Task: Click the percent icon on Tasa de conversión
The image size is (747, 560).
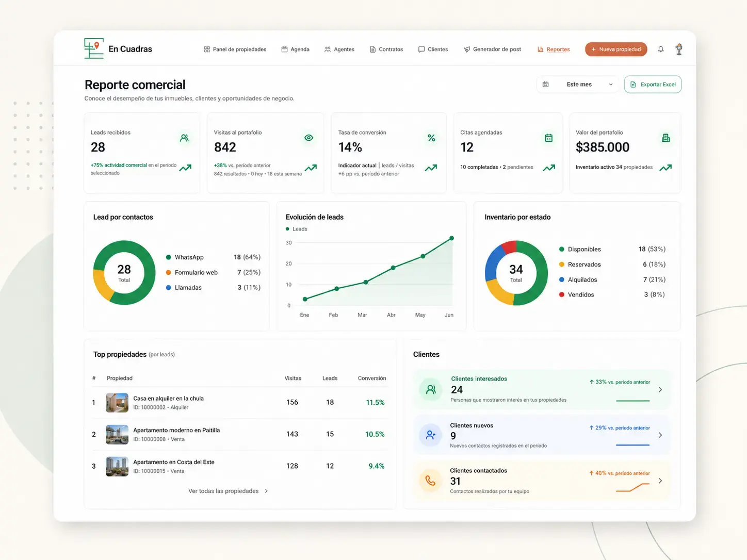Action: [x=432, y=138]
